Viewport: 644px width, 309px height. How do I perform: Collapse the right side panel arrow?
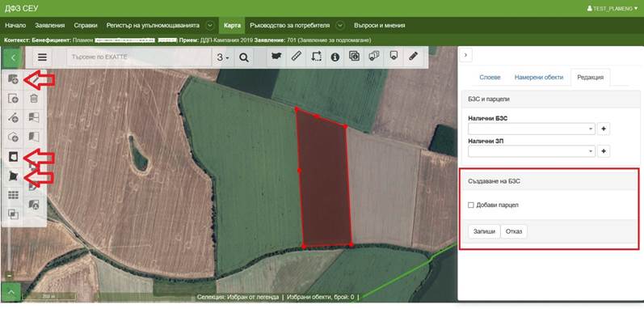465,55
